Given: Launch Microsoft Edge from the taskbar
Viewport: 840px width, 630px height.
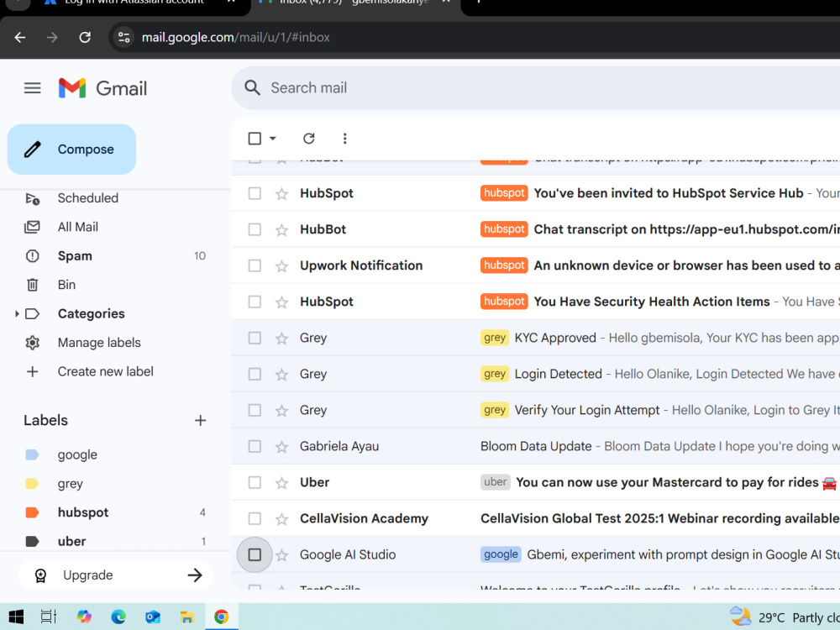Looking at the screenshot, I should (118, 617).
